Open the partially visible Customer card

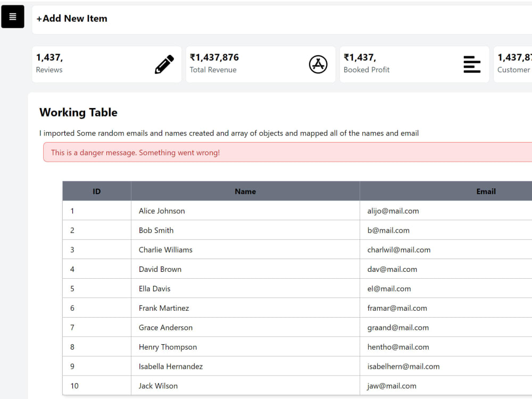pyautogui.click(x=513, y=64)
